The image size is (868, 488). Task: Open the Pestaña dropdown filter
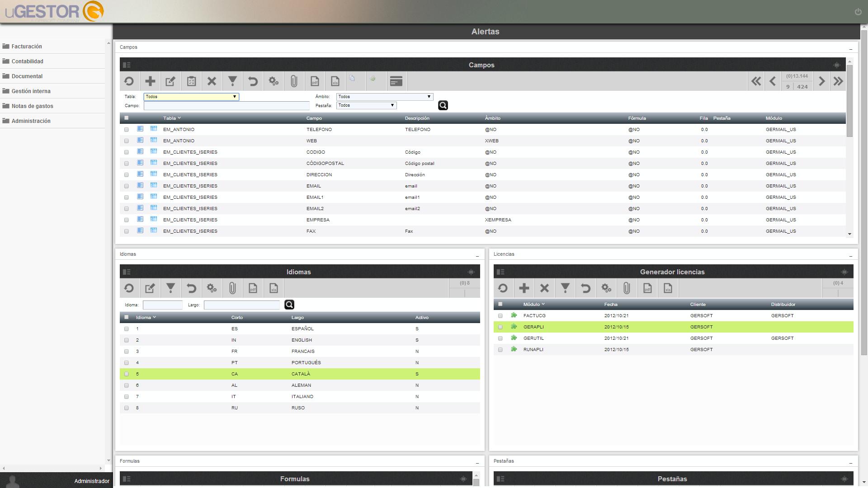(366, 105)
